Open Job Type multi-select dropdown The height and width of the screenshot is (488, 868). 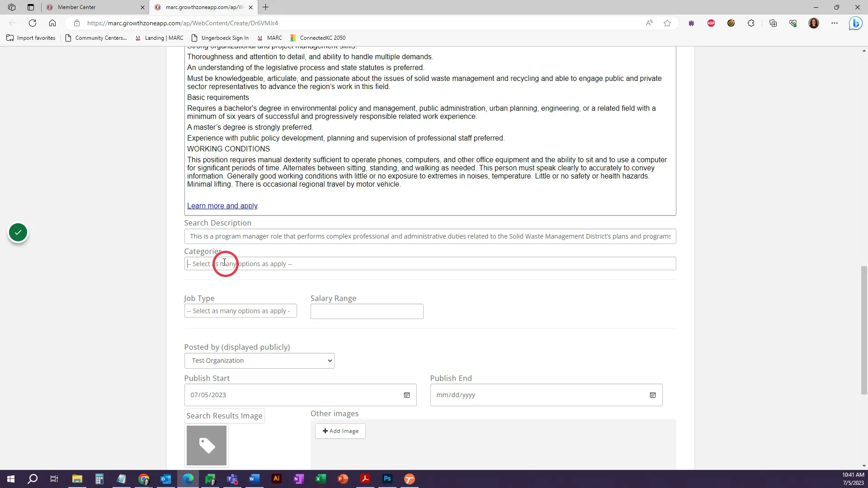(241, 311)
